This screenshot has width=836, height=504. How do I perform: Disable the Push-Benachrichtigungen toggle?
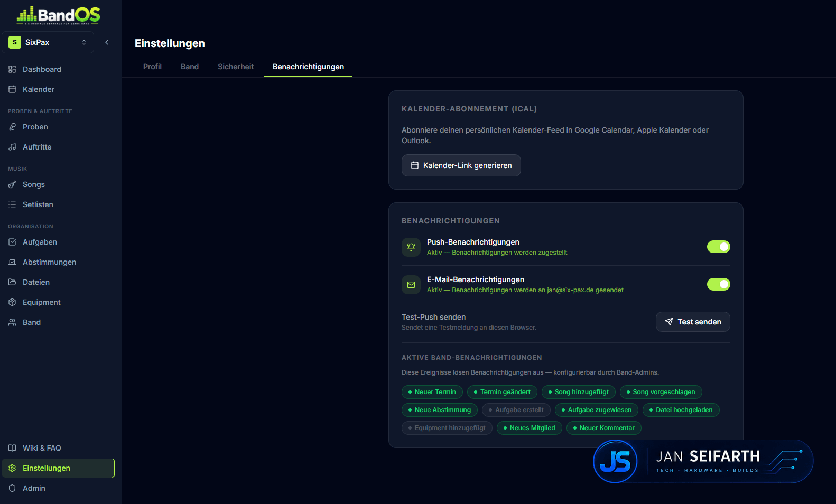tap(719, 247)
